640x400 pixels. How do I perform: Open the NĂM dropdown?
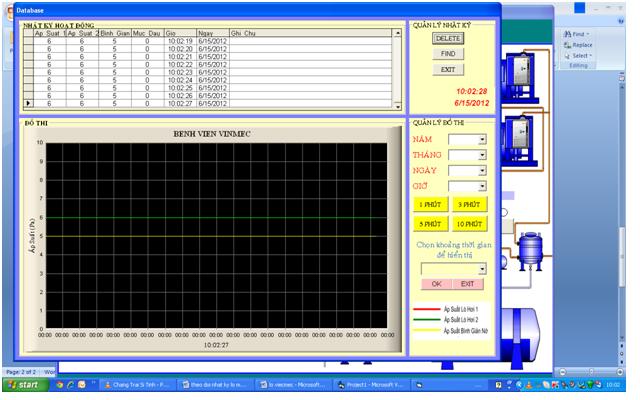coord(482,139)
